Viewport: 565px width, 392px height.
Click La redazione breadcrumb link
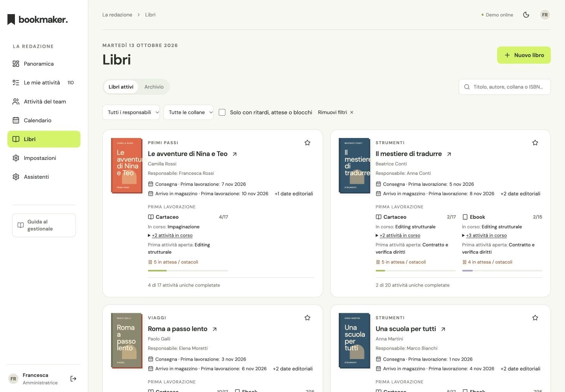click(x=117, y=15)
